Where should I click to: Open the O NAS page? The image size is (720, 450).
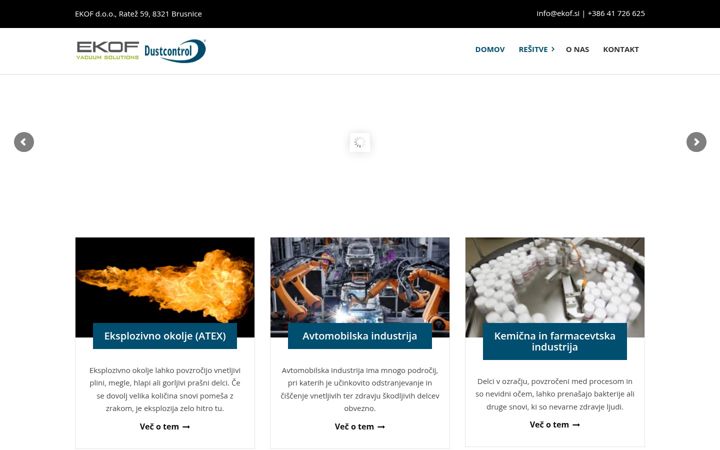point(577,49)
